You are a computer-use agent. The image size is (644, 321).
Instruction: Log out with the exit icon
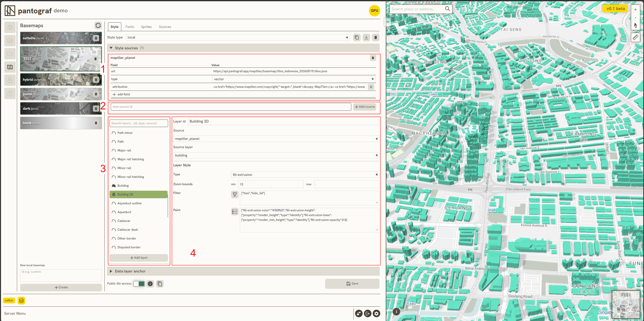(368, 313)
